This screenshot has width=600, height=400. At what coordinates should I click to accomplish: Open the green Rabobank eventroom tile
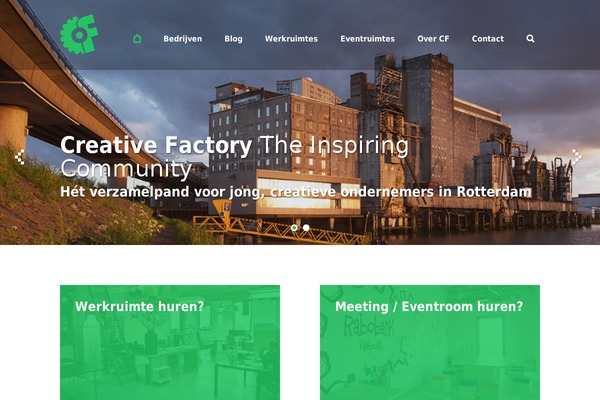pos(430,343)
